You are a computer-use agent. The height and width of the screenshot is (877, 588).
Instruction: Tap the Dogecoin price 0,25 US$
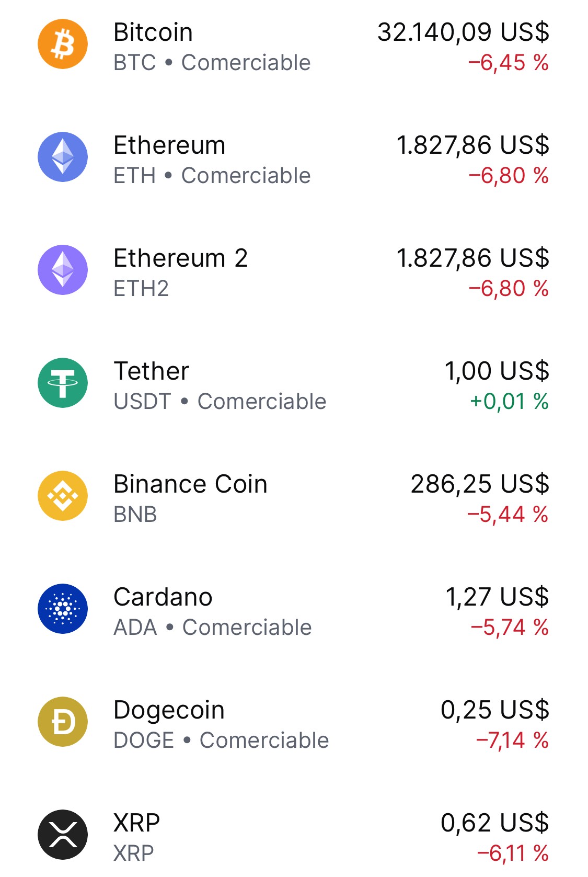(x=495, y=710)
